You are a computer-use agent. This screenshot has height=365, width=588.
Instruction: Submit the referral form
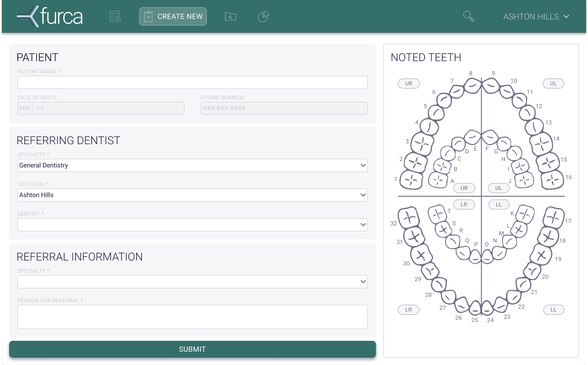coord(192,349)
